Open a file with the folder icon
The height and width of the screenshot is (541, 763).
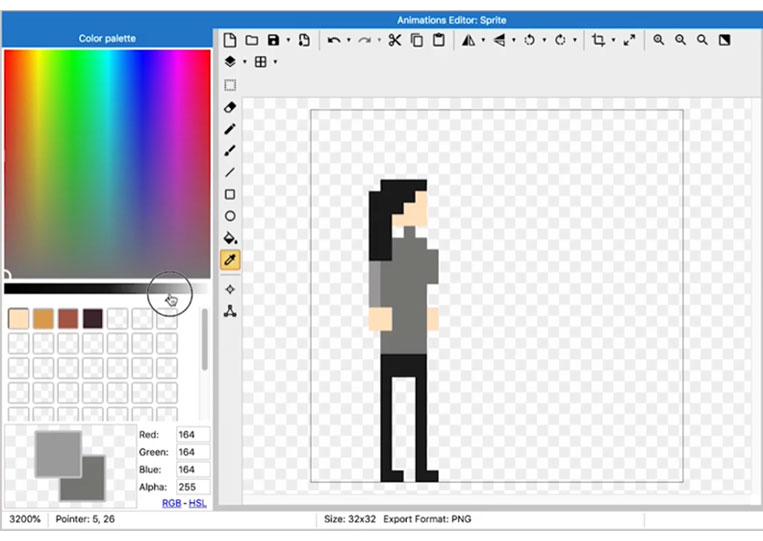coord(252,40)
